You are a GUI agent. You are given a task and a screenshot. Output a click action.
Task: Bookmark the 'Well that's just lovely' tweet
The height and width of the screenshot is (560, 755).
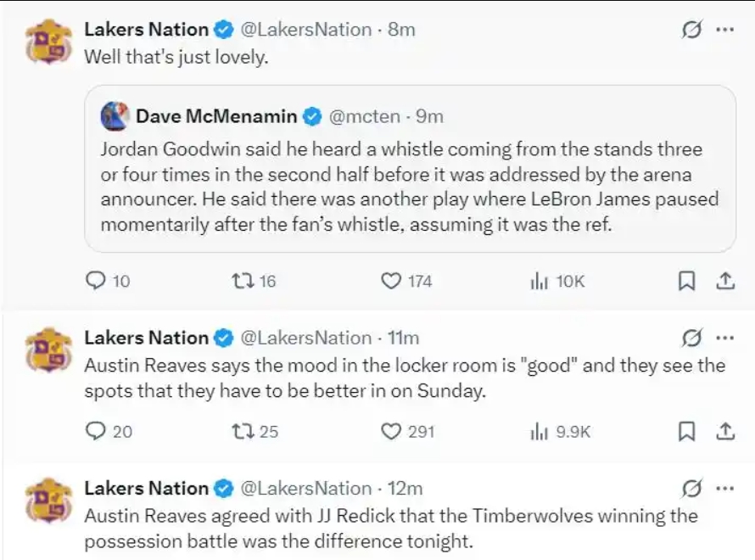[686, 281]
